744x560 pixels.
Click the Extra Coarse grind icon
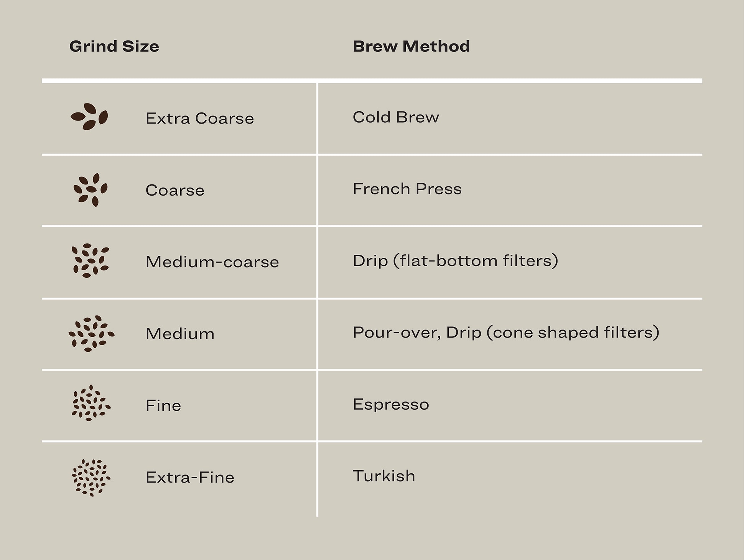coord(89,117)
